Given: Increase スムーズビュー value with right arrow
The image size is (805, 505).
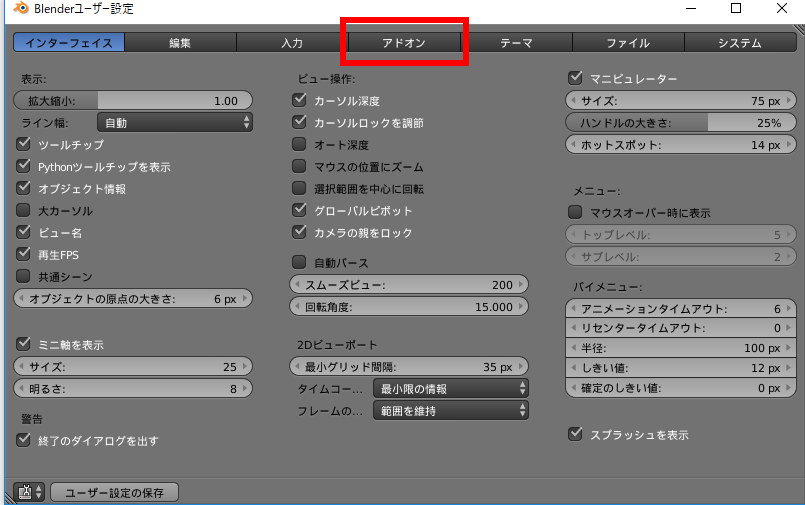Looking at the screenshot, I should click(x=521, y=284).
